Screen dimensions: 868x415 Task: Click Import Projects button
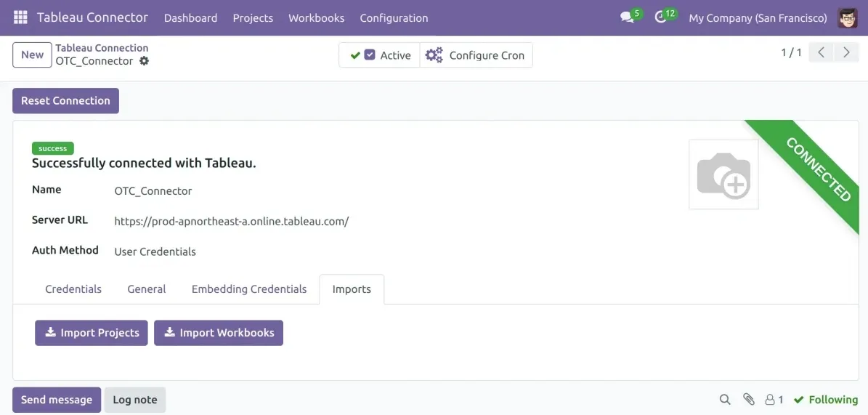coord(92,333)
